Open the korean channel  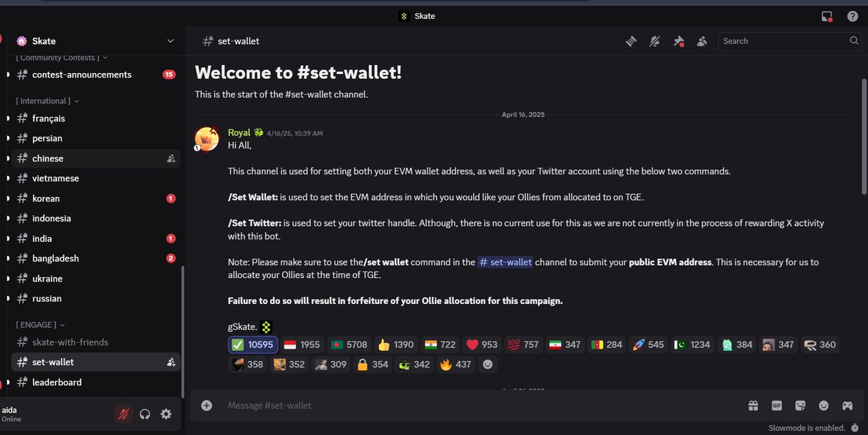tap(95, 198)
